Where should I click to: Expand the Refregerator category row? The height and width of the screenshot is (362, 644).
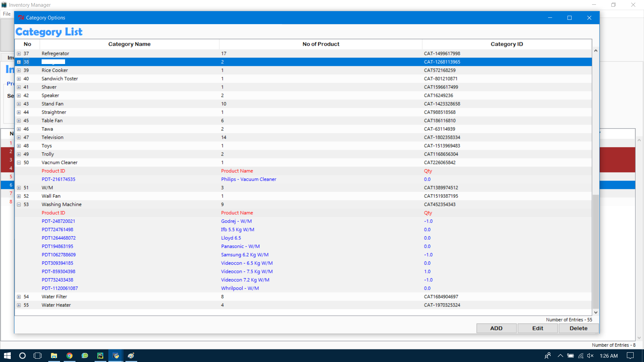19,54
